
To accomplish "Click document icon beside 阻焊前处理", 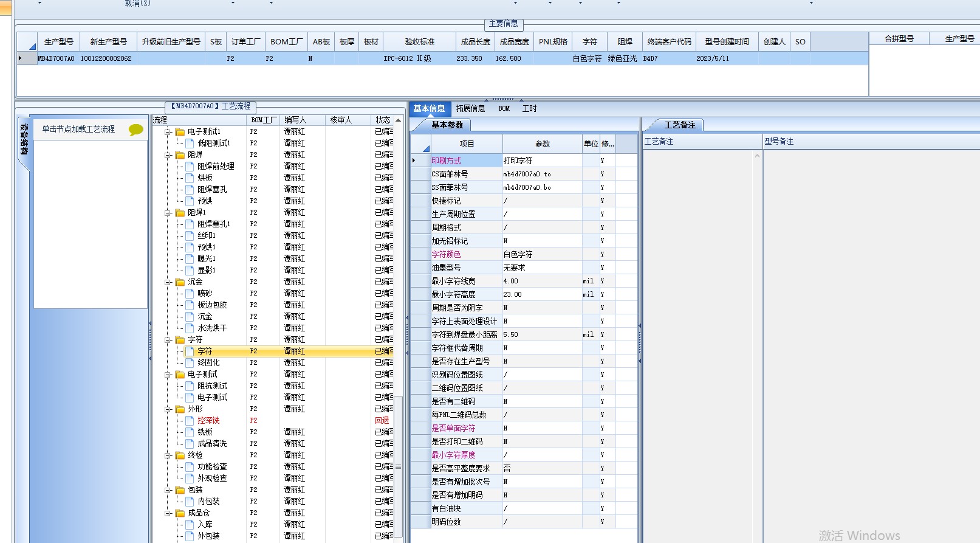I will [190, 166].
